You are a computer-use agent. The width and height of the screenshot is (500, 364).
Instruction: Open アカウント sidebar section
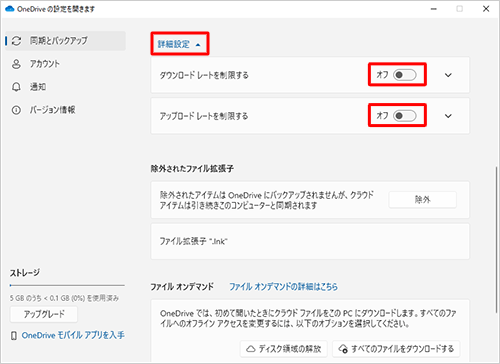45,64
